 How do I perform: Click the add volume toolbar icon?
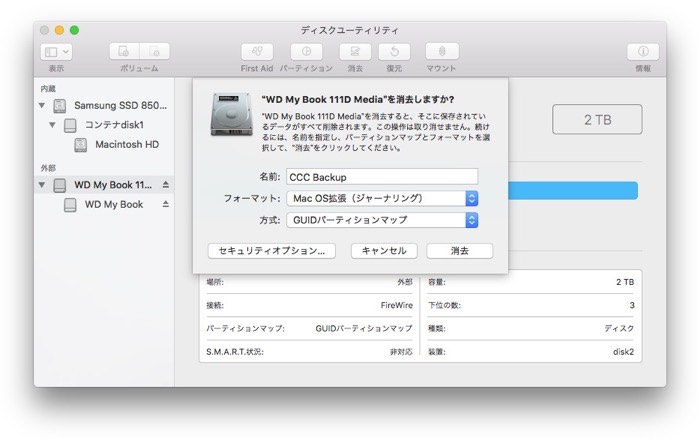[124, 52]
